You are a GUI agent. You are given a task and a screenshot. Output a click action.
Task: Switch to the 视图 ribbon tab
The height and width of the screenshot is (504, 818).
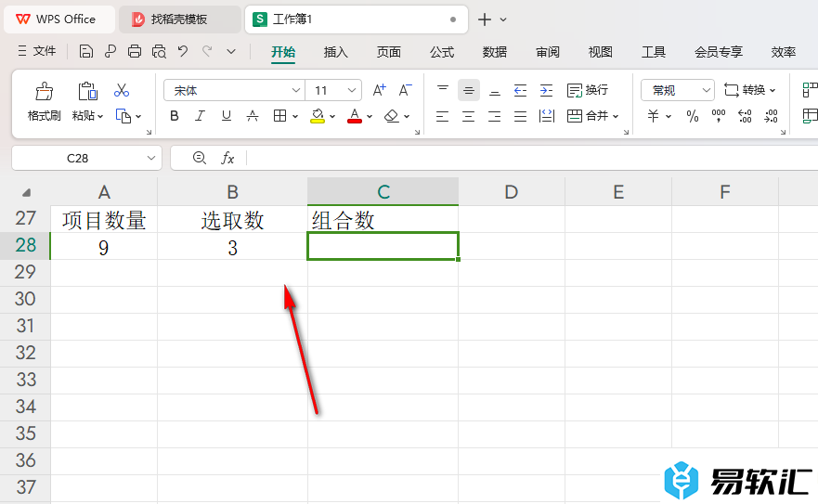[600, 52]
